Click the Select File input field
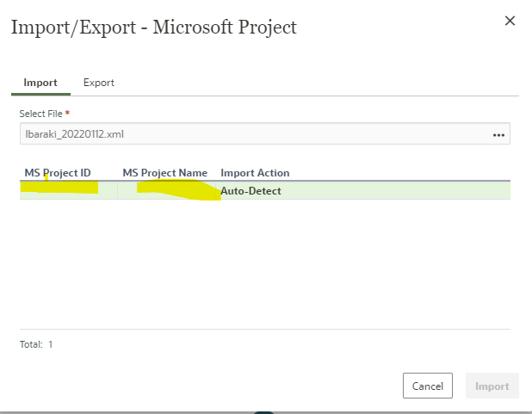This screenshot has height=414, width=532. (x=264, y=133)
